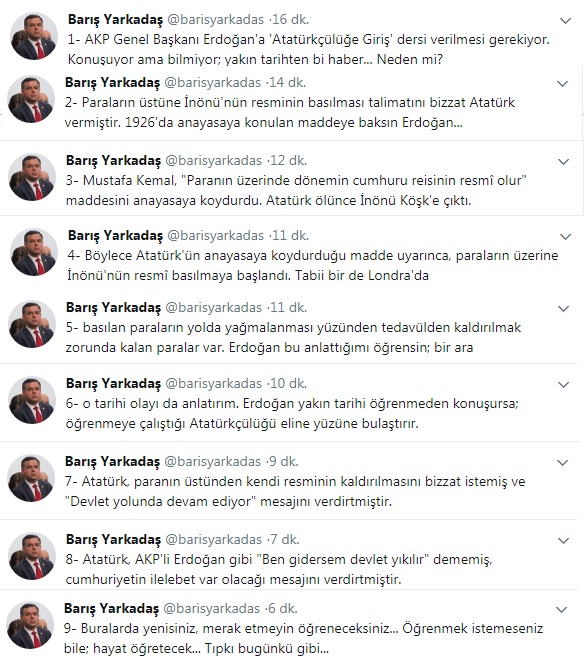
Task: Click @barisyarkadas handle on the 9 dk. tweet
Action: (x=213, y=461)
